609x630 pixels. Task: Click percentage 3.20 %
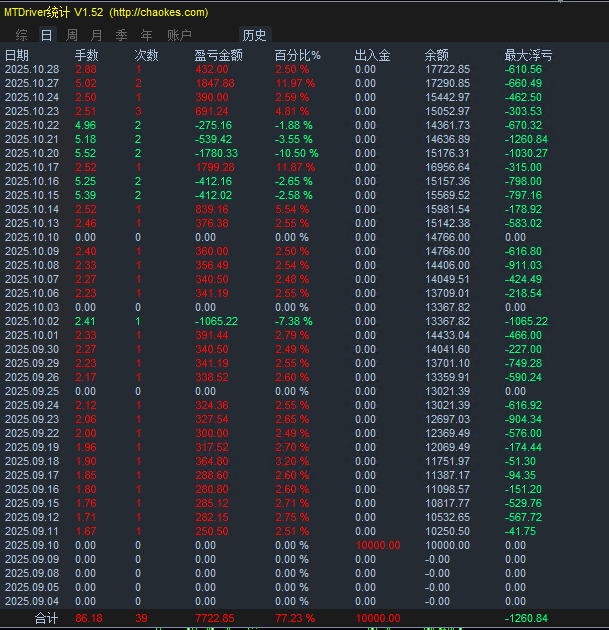(292, 461)
